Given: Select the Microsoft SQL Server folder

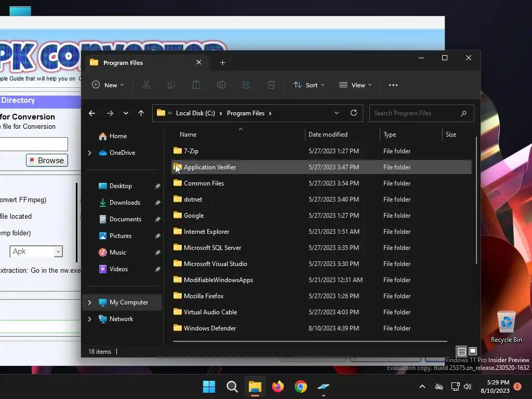Looking at the screenshot, I should (x=321, y=248).
